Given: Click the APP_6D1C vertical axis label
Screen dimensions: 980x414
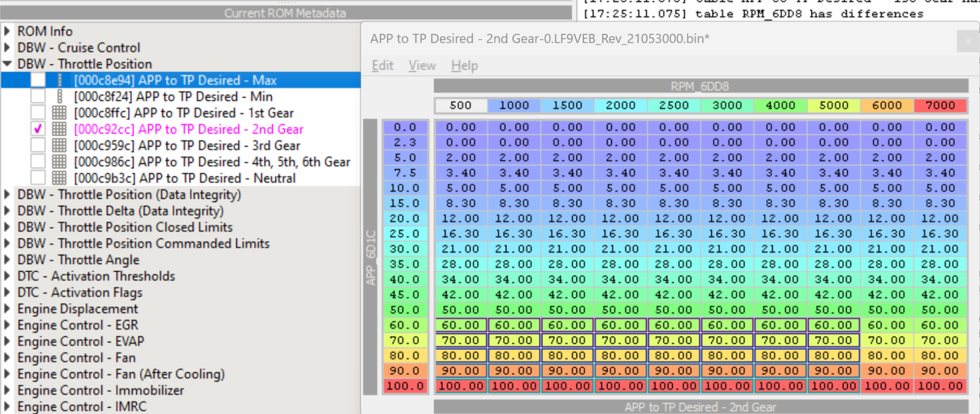Looking at the screenshot, I should (371, 257).
